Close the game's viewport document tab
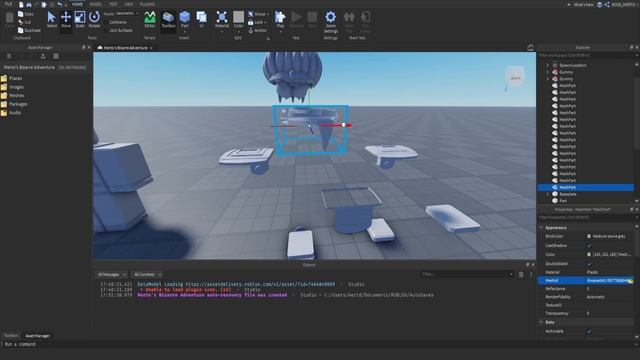Screen dimensions: 640x360 151,48
